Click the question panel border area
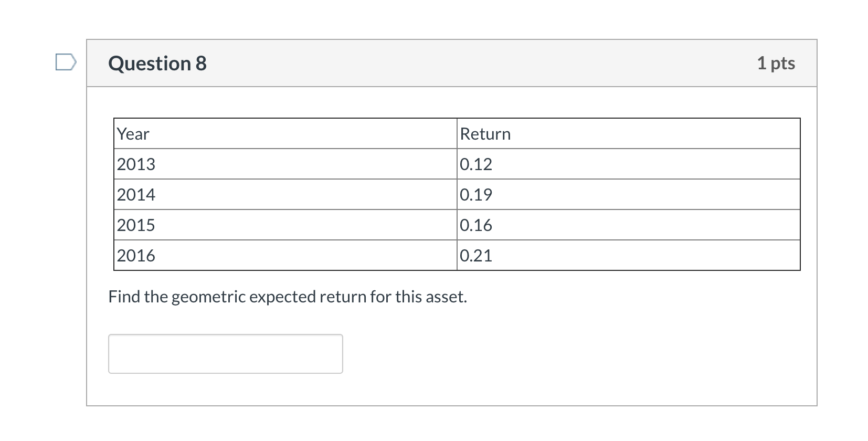This screenshot has height=441, width=868. (87, 236)
